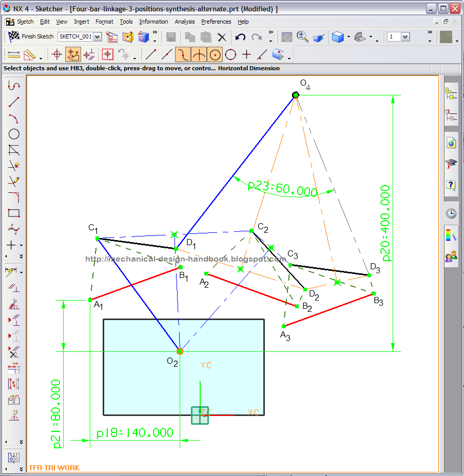464x476 pixels.
Task: Open the Tools menu
Action: point(126,22)
